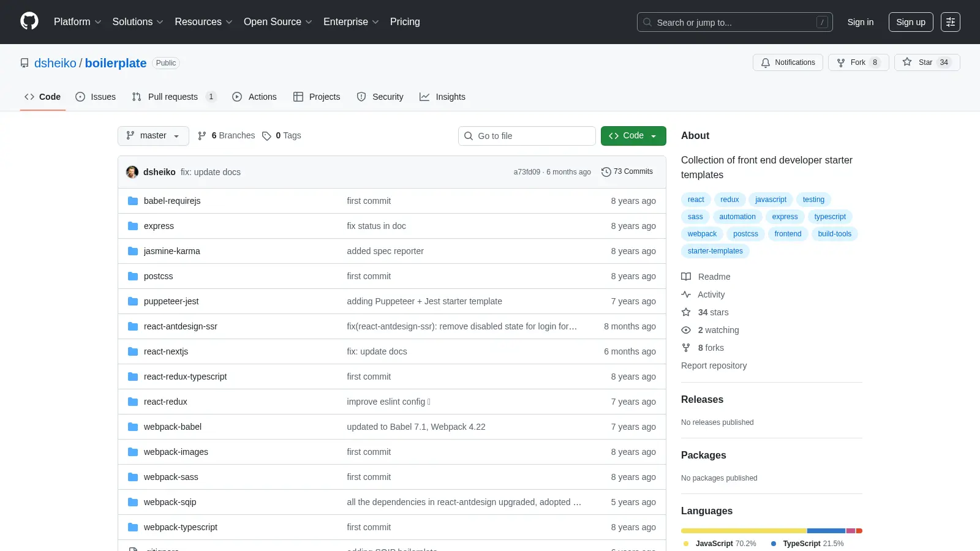Select the starter-templates topic tag
Screen dimensions: 980x551
point(715,251)
